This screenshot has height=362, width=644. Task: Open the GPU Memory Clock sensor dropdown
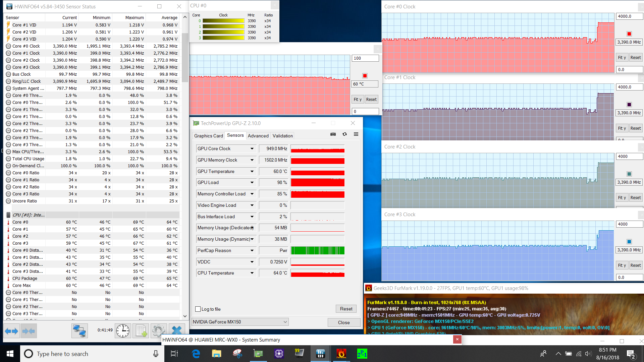[x=252, y=160]
